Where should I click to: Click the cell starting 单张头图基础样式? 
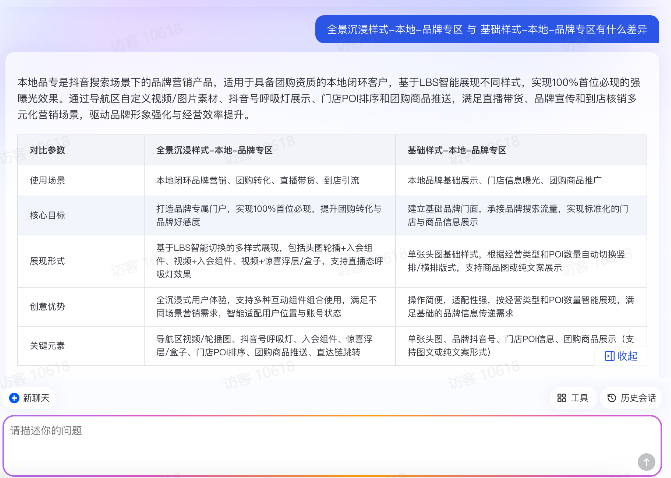point(521,261)
